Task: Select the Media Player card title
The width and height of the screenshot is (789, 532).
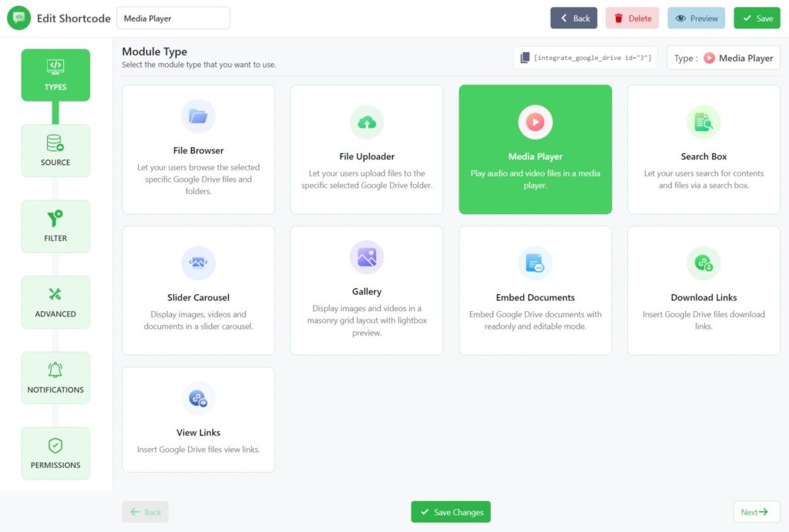Action: point(536,156)
